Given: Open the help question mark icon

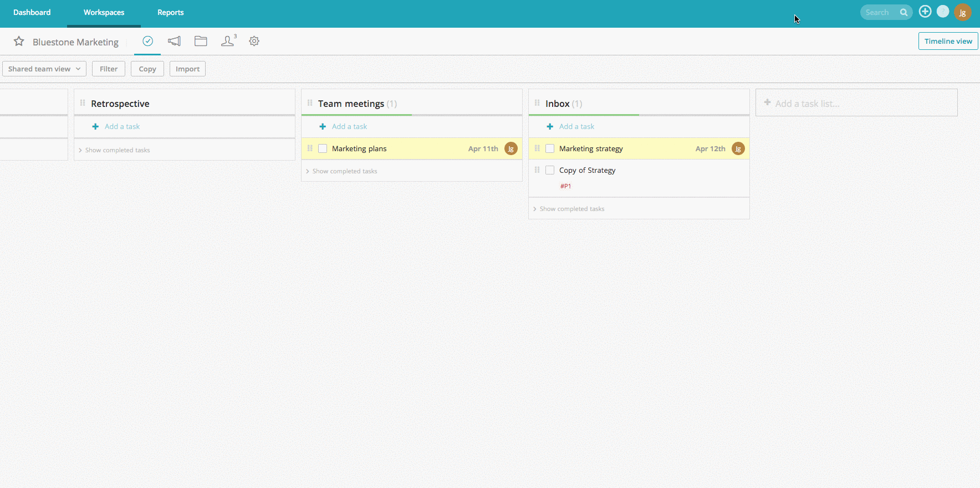Looking at the screenshot, I should [943, 12].
